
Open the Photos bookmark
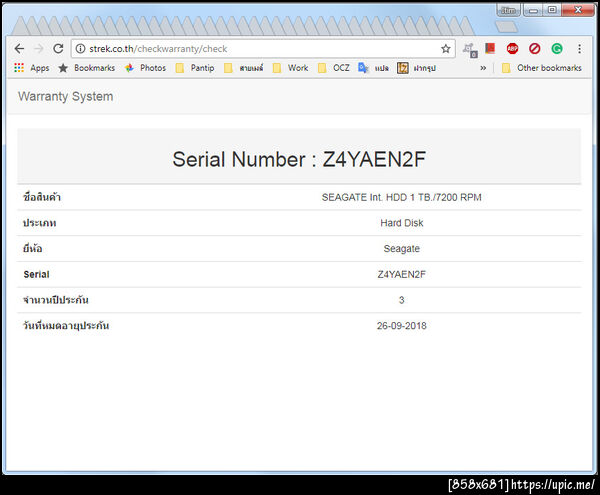pos(145,68)
